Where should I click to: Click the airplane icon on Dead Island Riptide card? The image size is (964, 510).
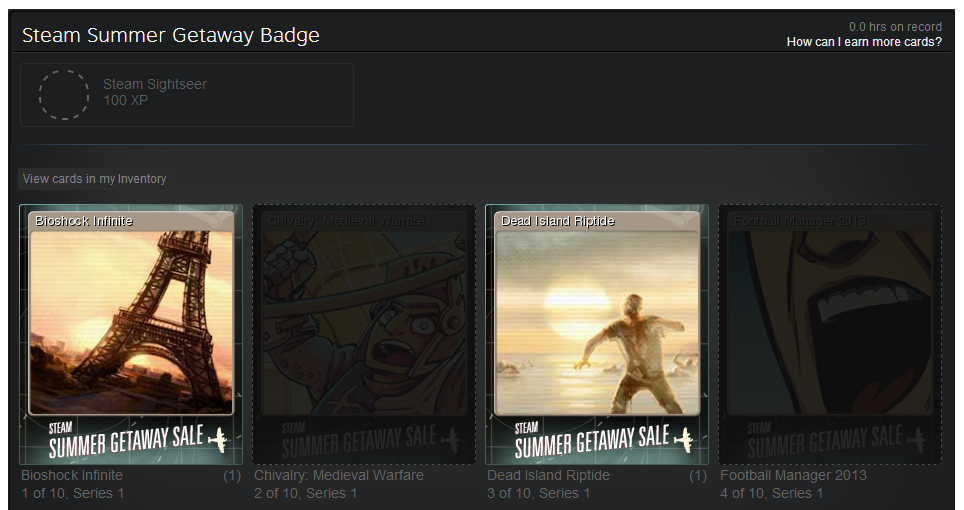click(684, 439)
